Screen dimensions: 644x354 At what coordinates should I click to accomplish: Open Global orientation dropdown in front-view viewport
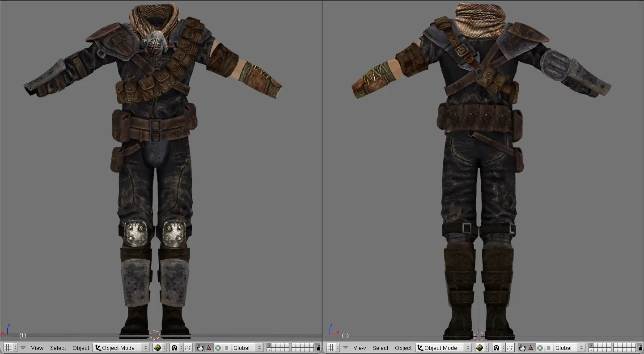pyautogui.click(x=247, y=348)
